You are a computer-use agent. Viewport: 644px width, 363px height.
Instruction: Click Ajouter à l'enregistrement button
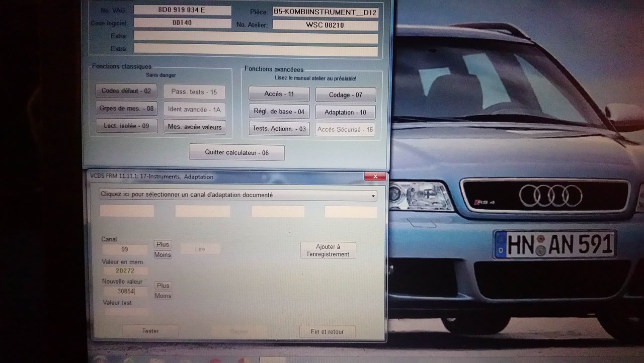click(x=328, y=250)
